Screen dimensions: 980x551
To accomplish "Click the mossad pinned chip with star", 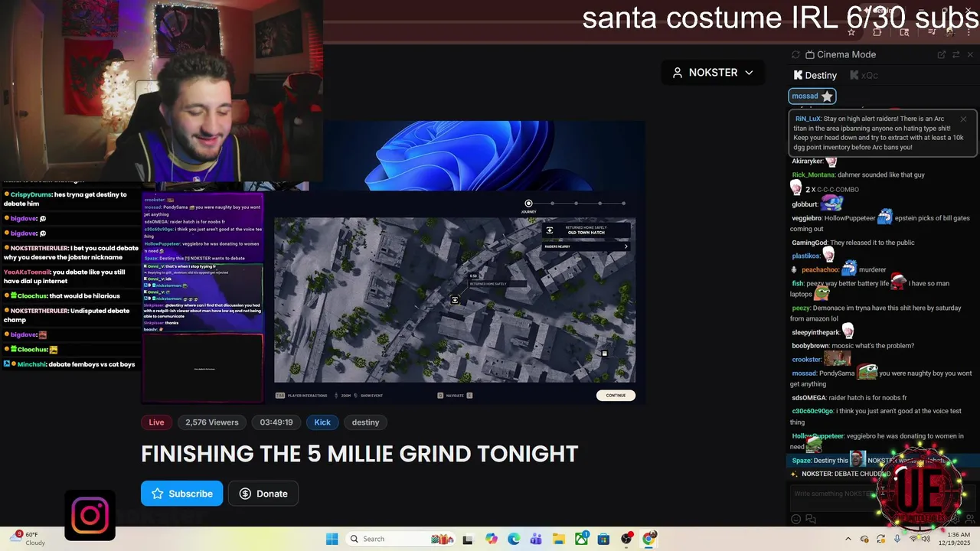I will (x=812, y=96).
